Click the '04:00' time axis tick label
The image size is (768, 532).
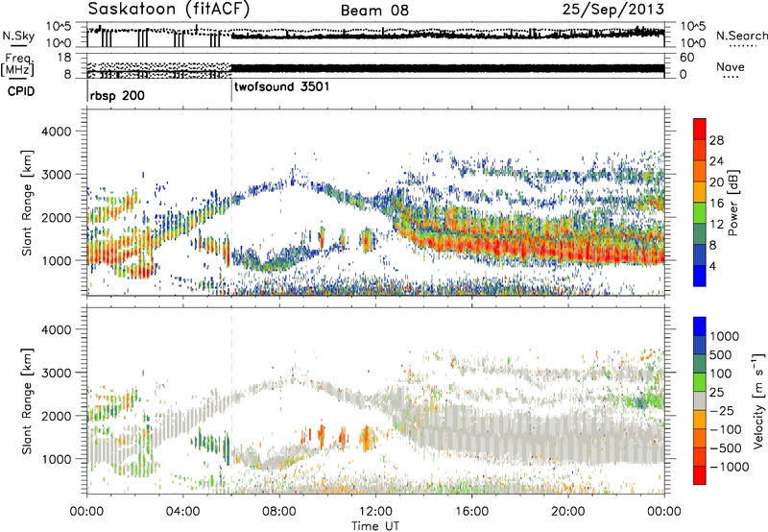[x=182, y=512]
